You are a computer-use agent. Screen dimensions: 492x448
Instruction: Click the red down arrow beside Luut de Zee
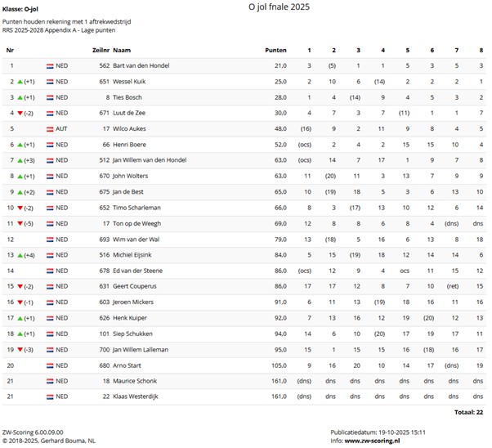[18, 113]
